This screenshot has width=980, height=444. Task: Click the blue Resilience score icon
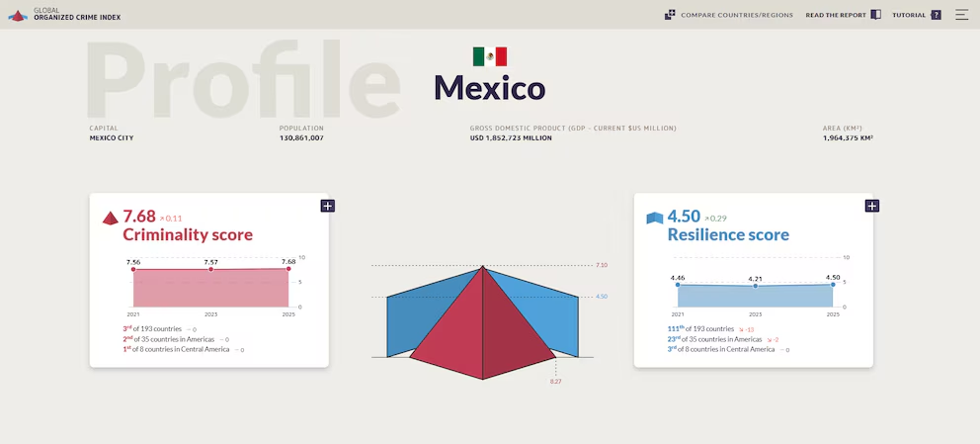[654, 218]
